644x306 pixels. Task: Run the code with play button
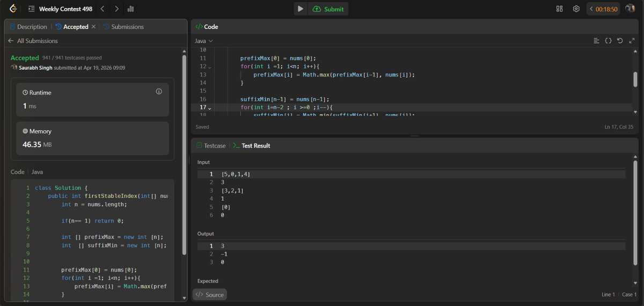[x=301, y=9]
